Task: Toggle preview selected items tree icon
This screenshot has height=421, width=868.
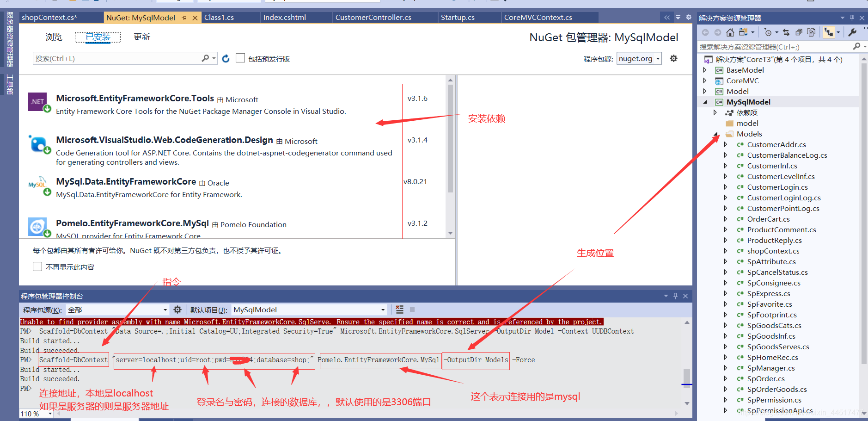Action: pos(829,32)
